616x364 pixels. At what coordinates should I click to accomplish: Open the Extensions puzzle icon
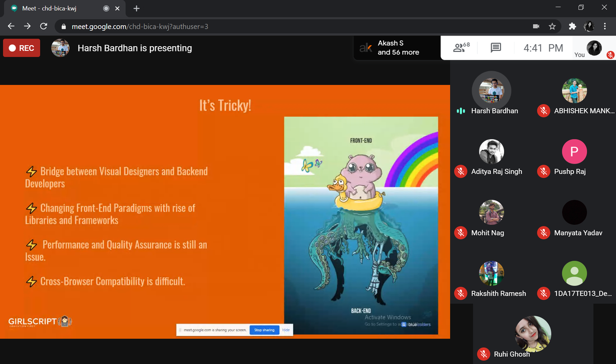(572, 26)
